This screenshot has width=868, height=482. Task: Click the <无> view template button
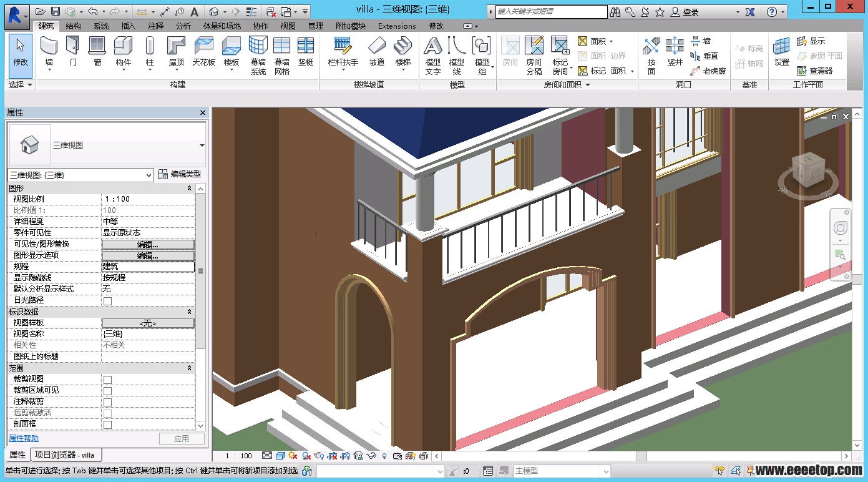coord(148,323)
